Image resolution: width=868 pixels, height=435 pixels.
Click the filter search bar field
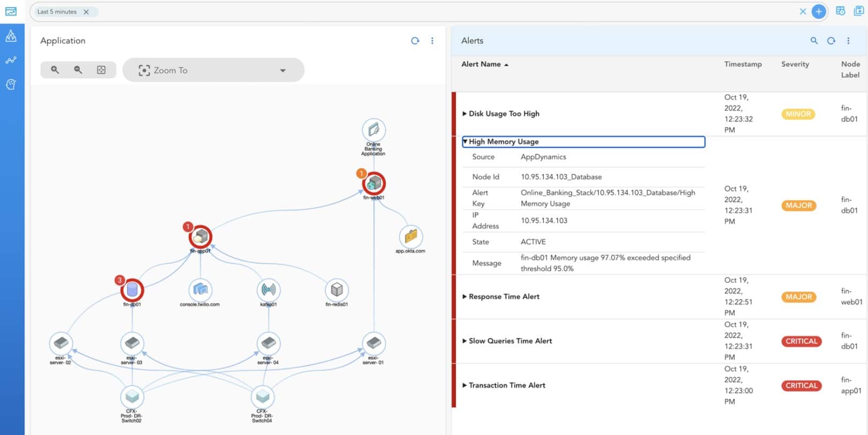point(429,12)
